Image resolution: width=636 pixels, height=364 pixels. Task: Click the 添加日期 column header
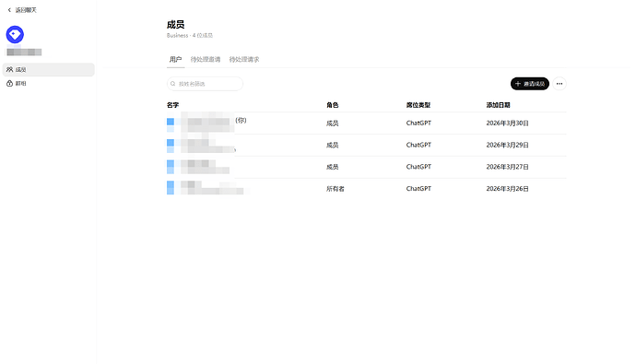click(x=498, y=105)
